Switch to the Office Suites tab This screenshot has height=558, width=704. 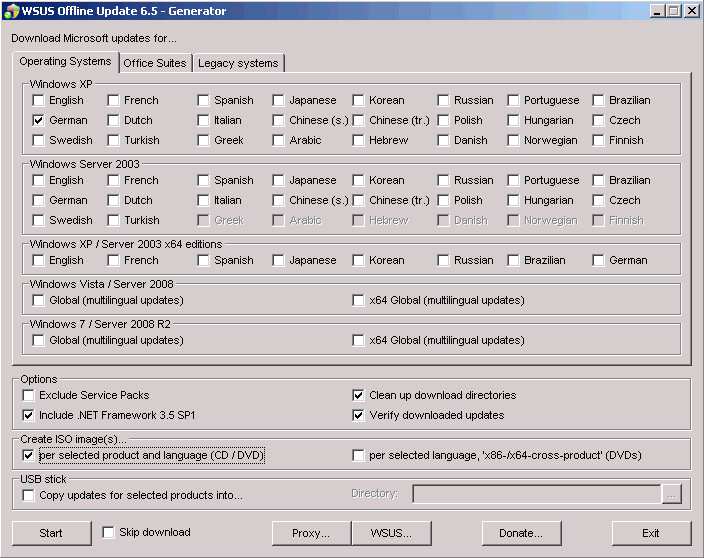pyautogui.click(x=155, y=63)
